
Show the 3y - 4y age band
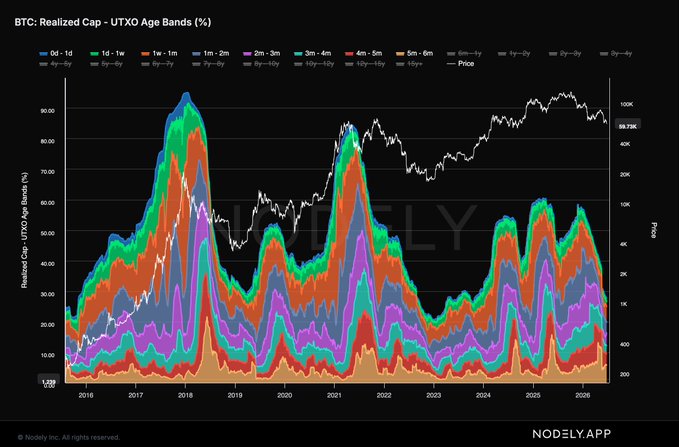tap(616, 53)
